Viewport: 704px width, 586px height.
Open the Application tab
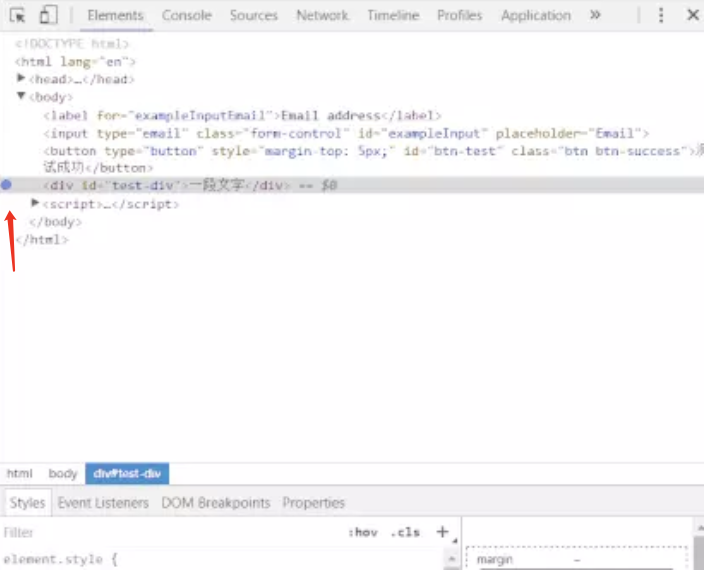tap(536, 16)
